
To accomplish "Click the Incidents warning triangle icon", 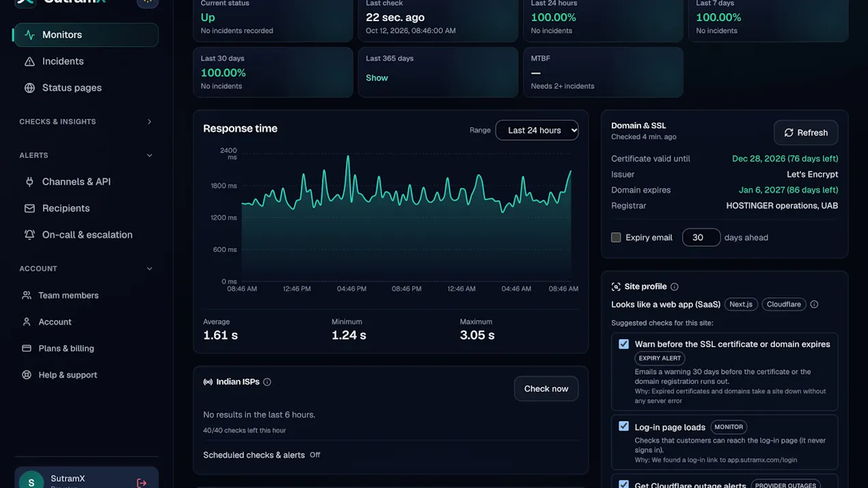I will (29, 62).
